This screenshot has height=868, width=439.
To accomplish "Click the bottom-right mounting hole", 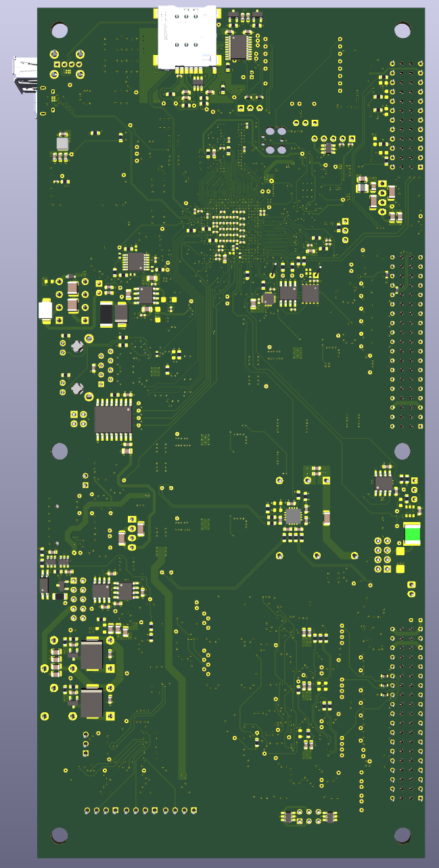I will (x=402, y=836).
